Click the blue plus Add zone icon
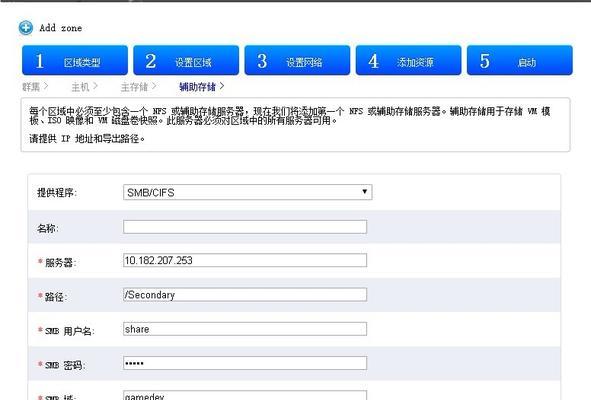The width and height of the screenshot is (591, 400). (x=26, y=28)
